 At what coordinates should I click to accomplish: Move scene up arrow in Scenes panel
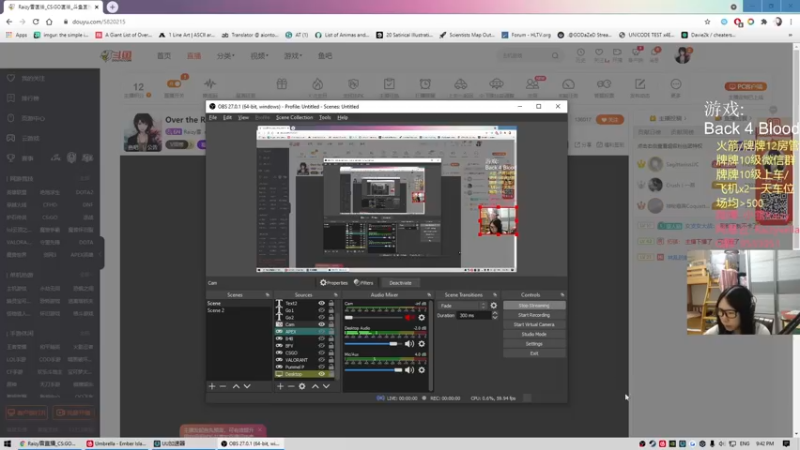(x=236, y=386)
